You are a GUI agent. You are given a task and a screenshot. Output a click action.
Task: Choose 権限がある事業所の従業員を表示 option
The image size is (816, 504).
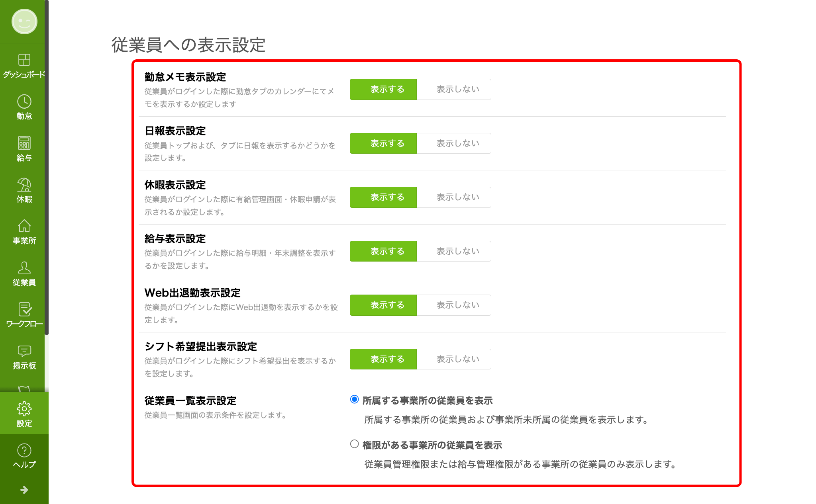click(354, 443)
